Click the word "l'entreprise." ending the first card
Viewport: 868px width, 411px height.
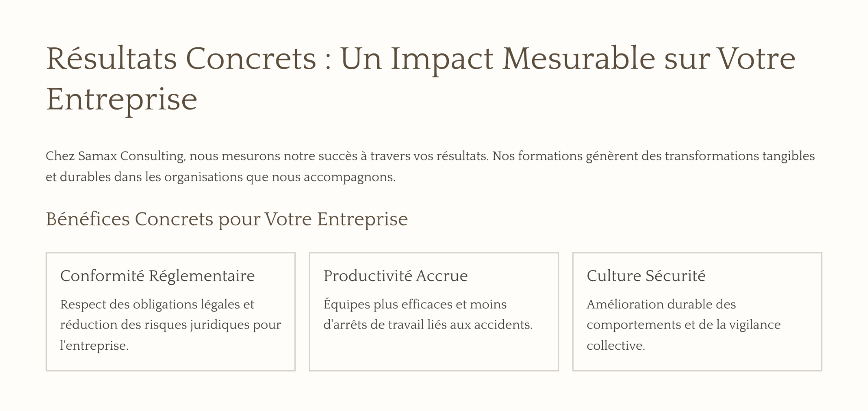(x=94, y=346)
